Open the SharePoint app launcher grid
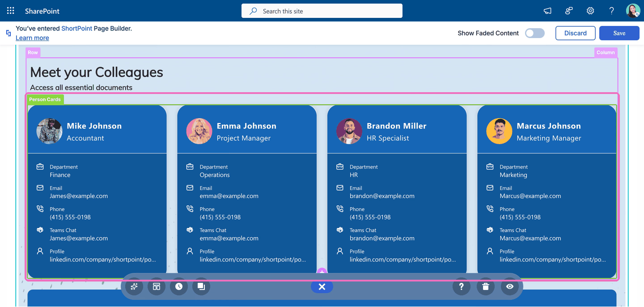The height and width of the screenshot is (307, 644). click(11, 11)
